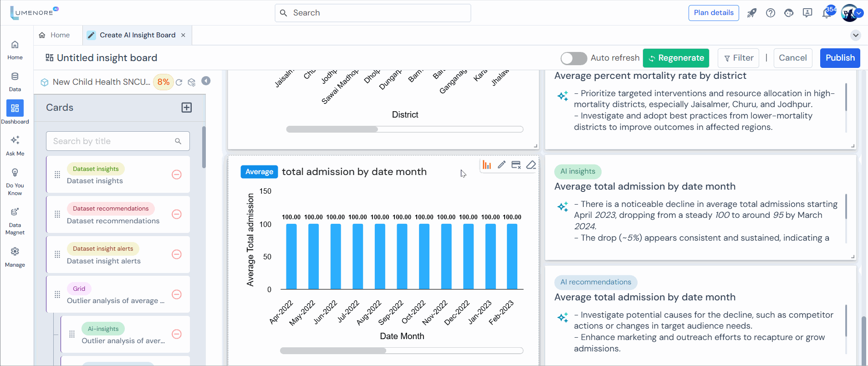Click the Publish button

pyautogui.click(x=840, y=58)
